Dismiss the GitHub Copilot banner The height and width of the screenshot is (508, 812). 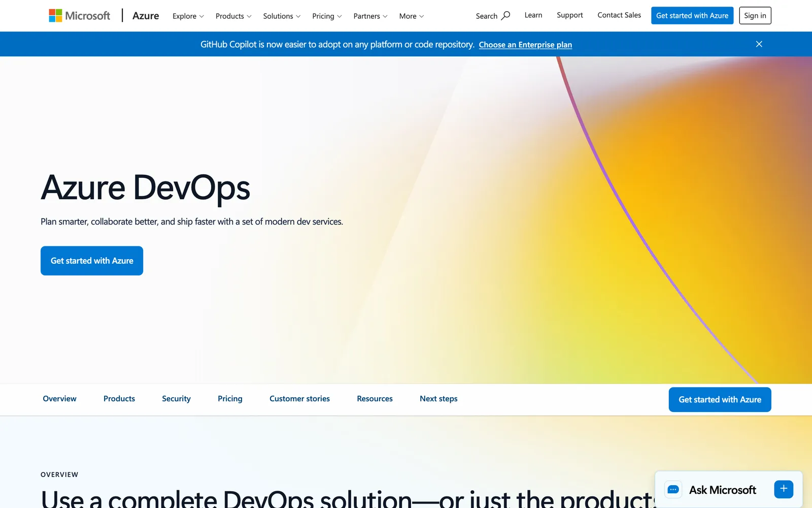pyautogui.click(x=759, y=44)
